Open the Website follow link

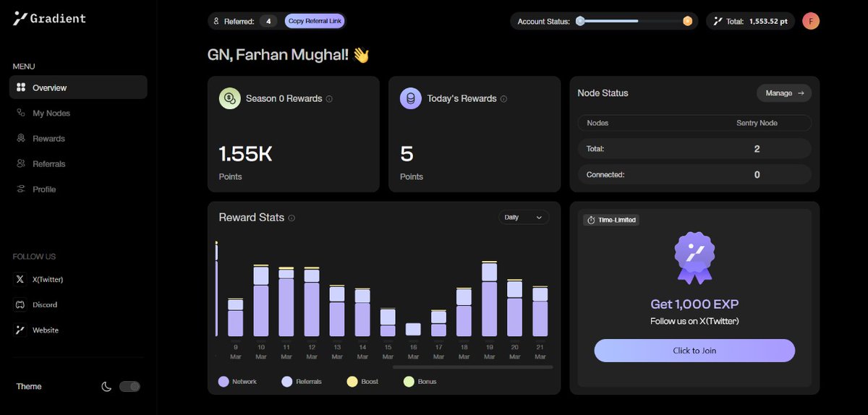(46, 330)
